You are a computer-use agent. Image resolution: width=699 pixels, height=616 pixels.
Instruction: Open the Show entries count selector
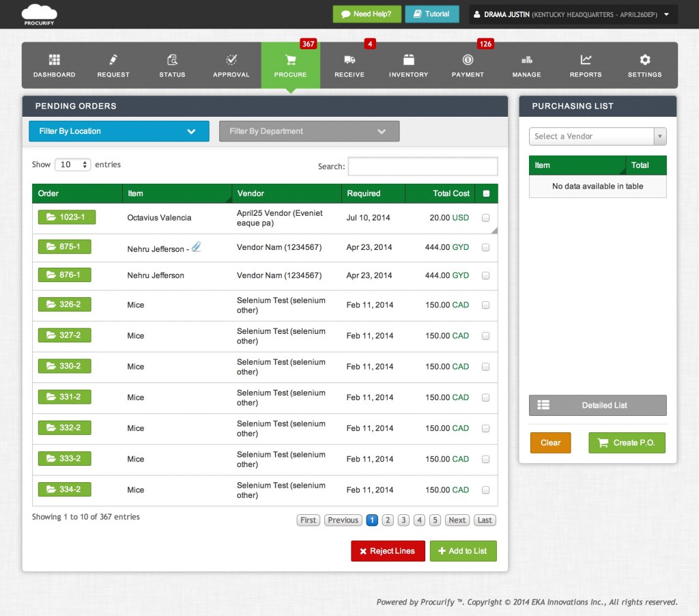click(x=72, y=165)
